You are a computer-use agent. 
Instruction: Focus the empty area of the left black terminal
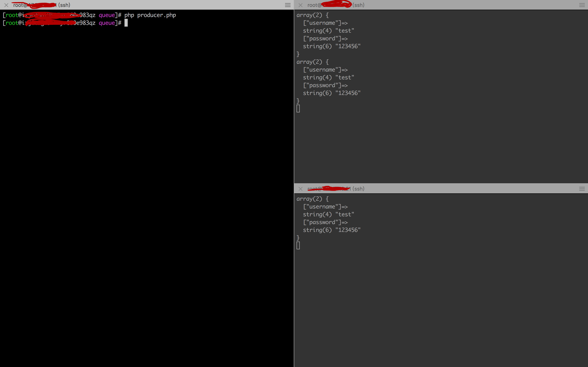146,194
